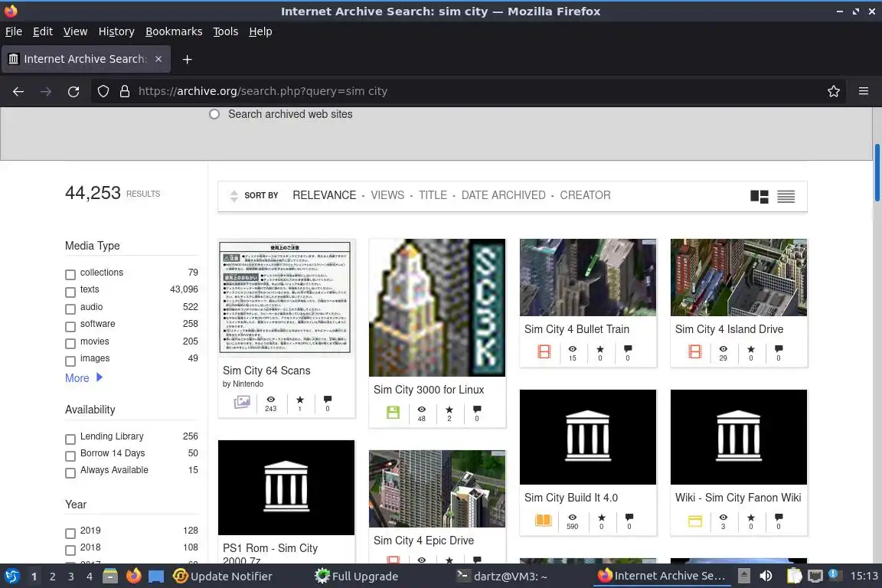
Task: Sort results by DATE ARCHIVED
Action: point(504,195)
